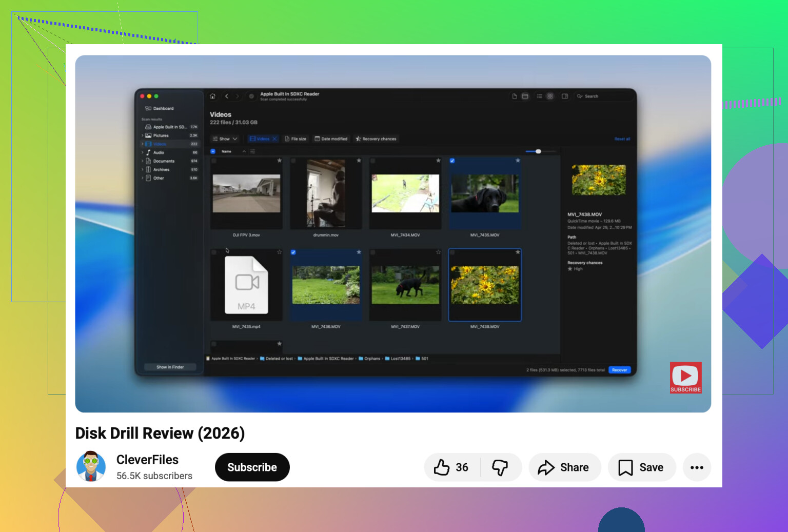
Task: Remove the Videos filter chip
Action: click(274, 139)
